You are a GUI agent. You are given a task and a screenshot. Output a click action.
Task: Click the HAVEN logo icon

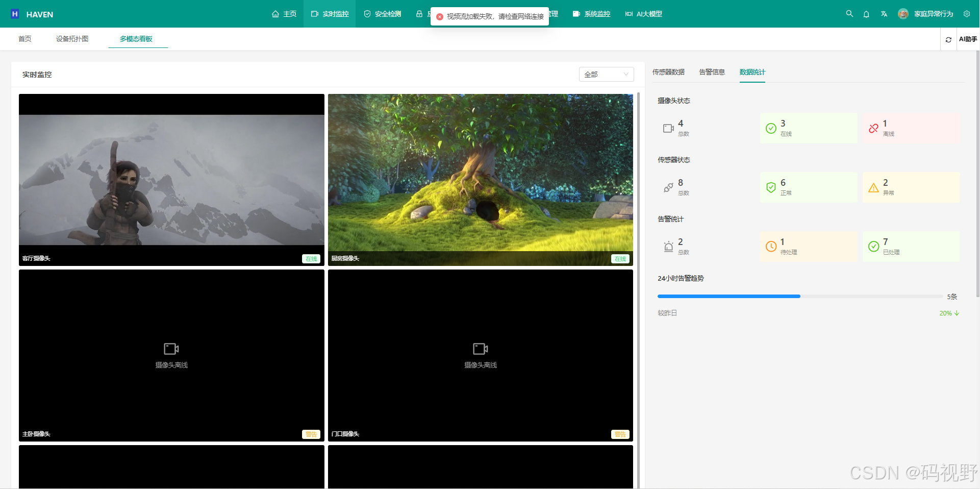(15, 14)
